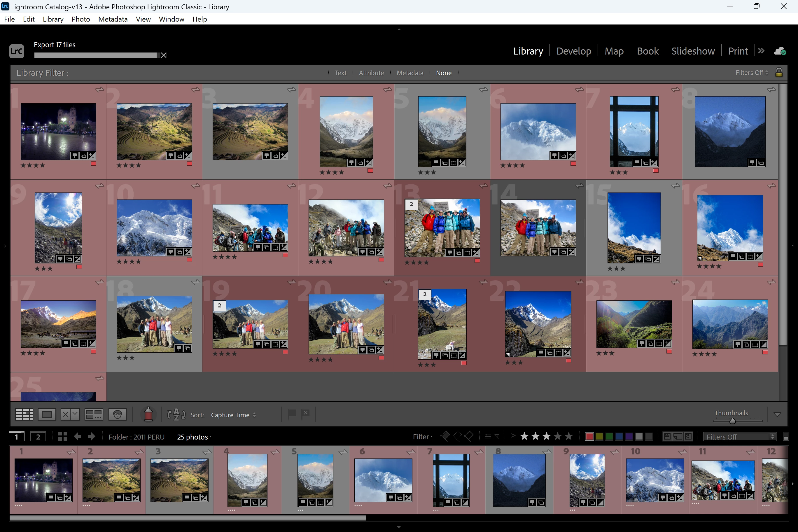Open People view face icon
The width and height of the screenshot is (798, 532).
click(x=117, y=414)
